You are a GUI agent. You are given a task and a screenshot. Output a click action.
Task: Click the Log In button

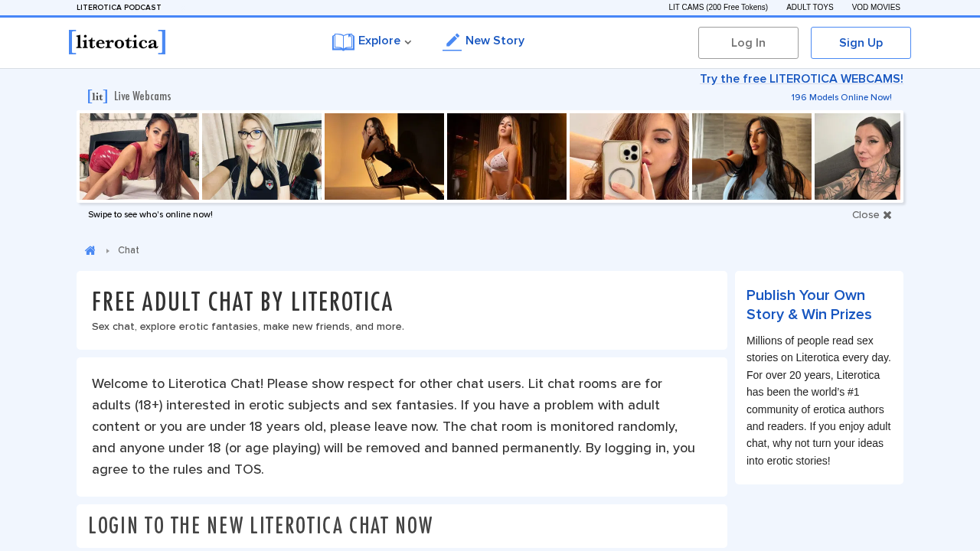[x=748, y=43]
